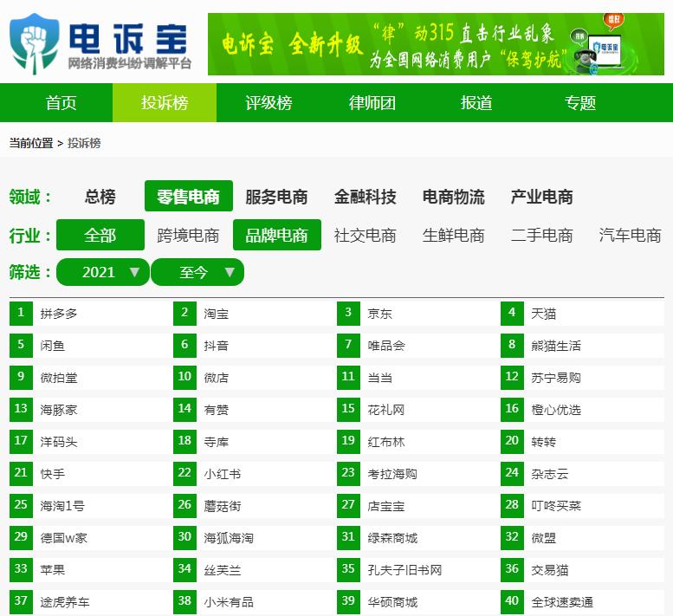
Task: Open rank 39 entry 华硕商城
Action: [392, 602]
